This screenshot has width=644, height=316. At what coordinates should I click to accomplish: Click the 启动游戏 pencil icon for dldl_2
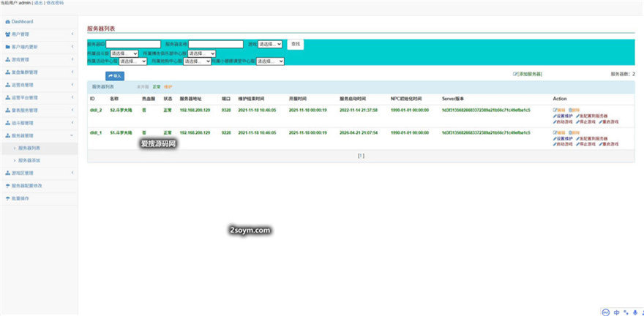pyautogui.click(x=555, y=121)
